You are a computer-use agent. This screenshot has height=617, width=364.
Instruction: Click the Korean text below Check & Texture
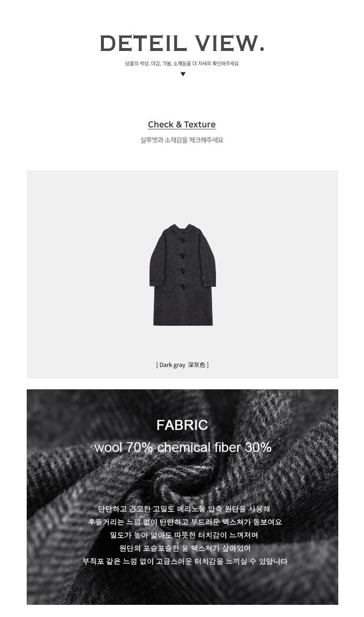point(182,140)
